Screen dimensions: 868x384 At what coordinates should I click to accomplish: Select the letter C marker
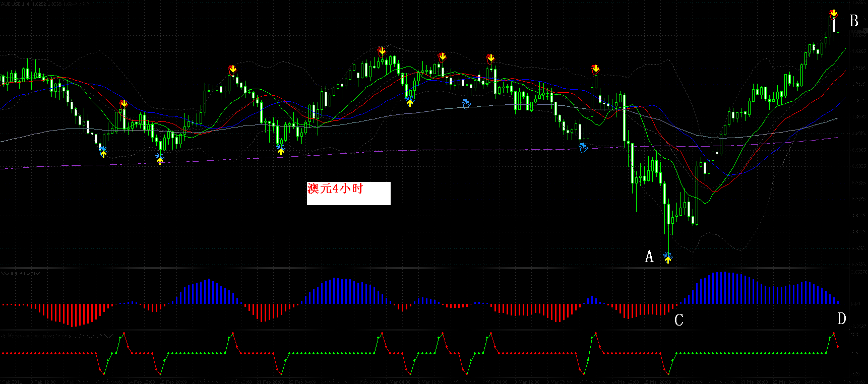pyautogui.click(x=679, y=319)
